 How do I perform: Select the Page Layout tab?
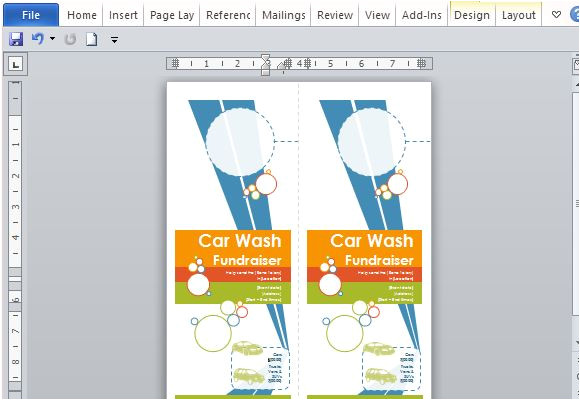click(x=172, y=15)
